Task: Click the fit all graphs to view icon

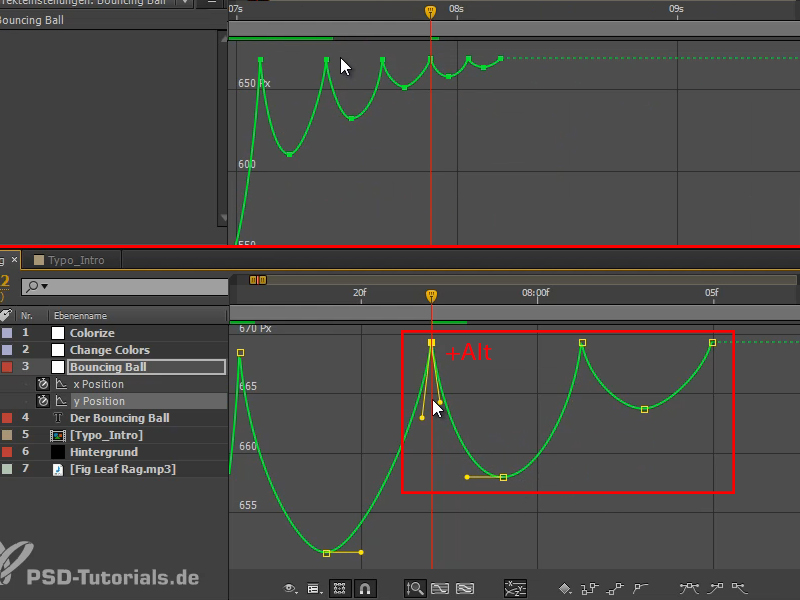Action: coord(465,588)
